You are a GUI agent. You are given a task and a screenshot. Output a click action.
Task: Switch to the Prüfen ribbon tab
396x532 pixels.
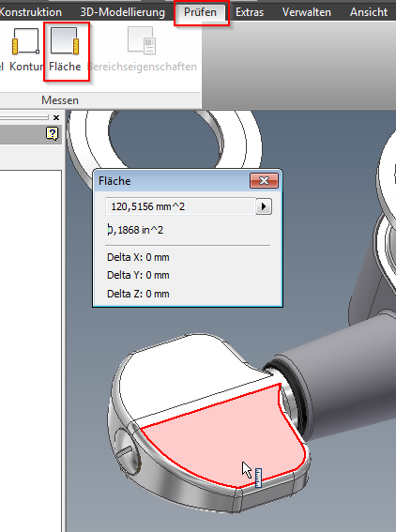coord(200,12)
